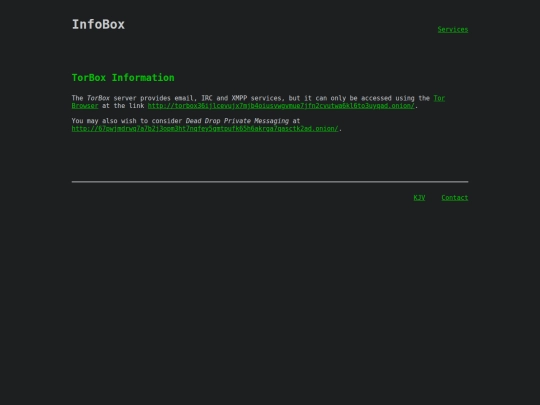
Task: Go to the Contact footer link
Action: pos(455,198)
